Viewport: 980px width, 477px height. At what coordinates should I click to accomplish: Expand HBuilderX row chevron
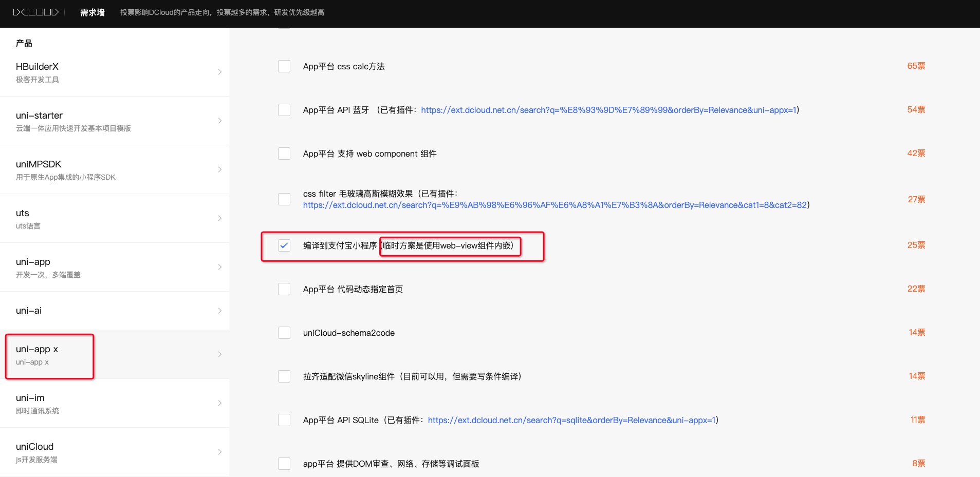click(220, 72)
